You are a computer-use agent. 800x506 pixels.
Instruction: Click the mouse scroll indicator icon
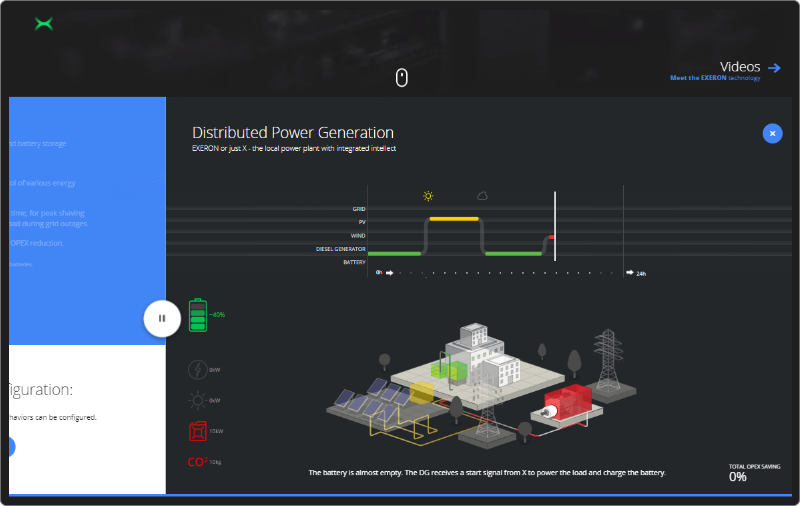[402, 78]
